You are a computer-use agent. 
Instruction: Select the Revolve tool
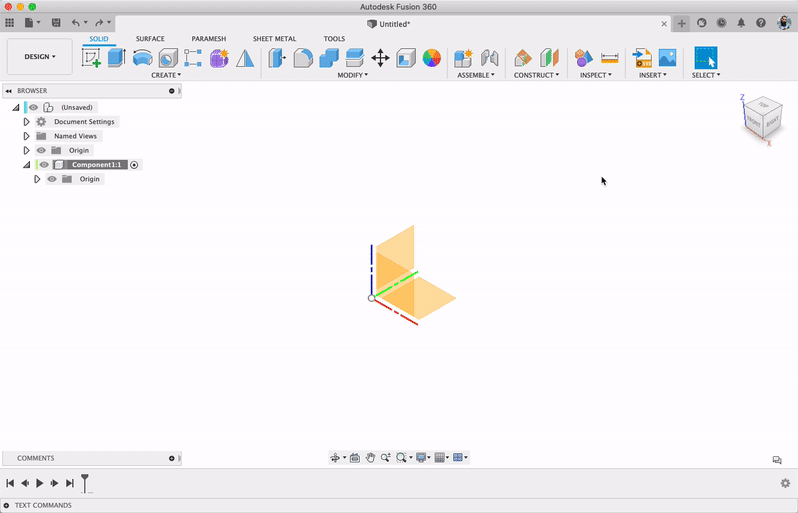click(143, 58)
